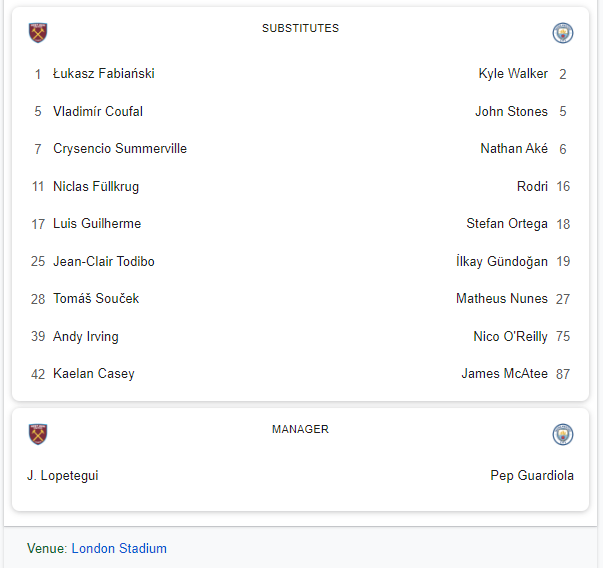Click Manchester City crest in Substitutes header

click(563, 33)
